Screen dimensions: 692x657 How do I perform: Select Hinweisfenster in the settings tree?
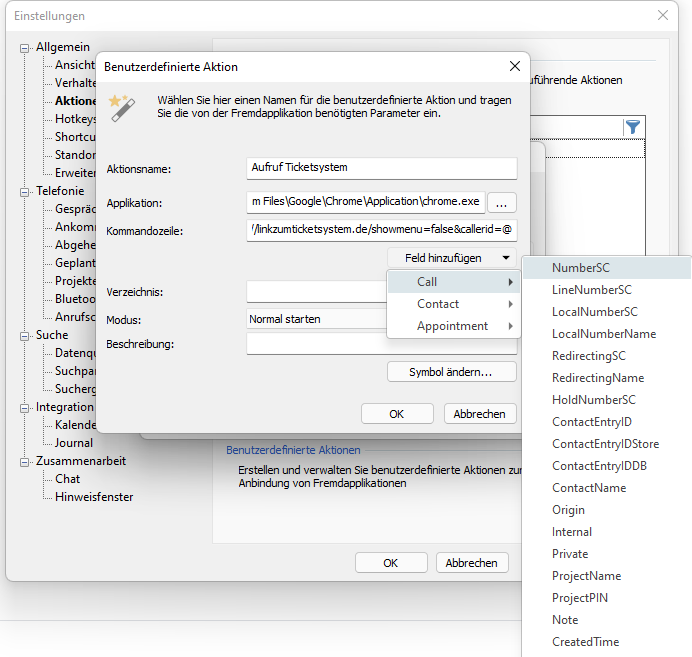[94, 497]
